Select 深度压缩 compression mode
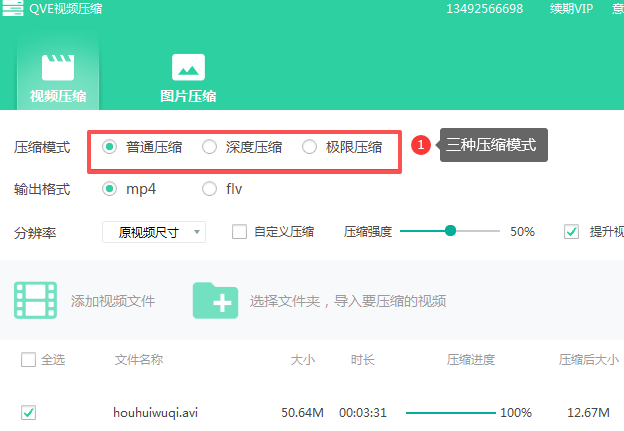Screen dimensions: 624x431 (x=209, y=147)
